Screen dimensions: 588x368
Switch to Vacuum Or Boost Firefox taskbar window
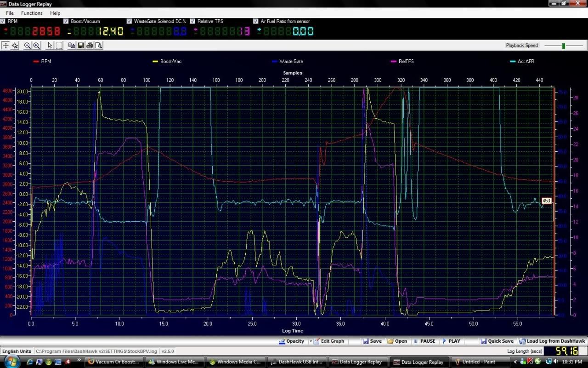tap(114, 362)
